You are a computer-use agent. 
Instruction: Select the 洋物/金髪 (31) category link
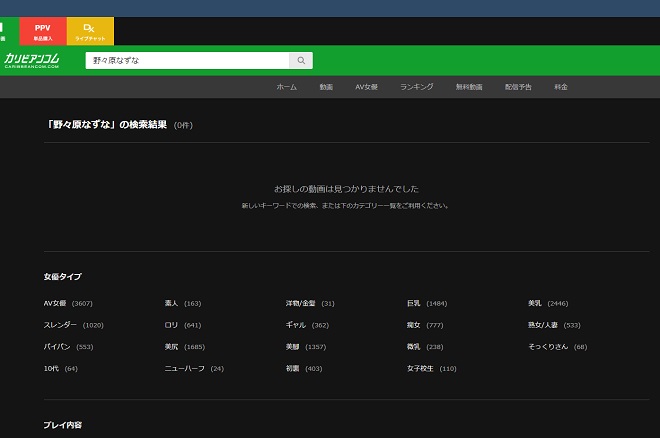(310, 303)
